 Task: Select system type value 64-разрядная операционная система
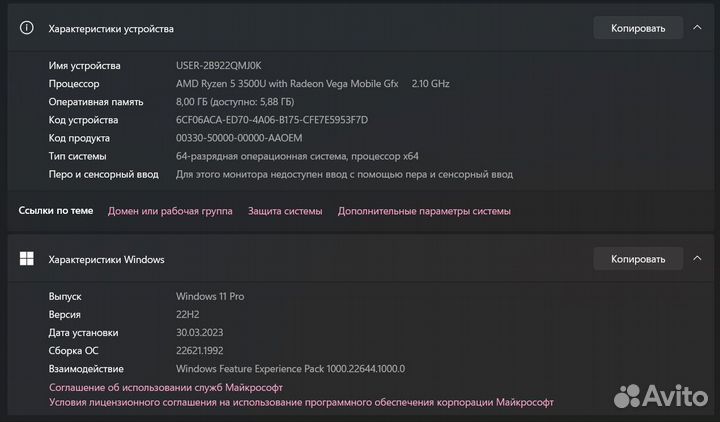point(297,156)
